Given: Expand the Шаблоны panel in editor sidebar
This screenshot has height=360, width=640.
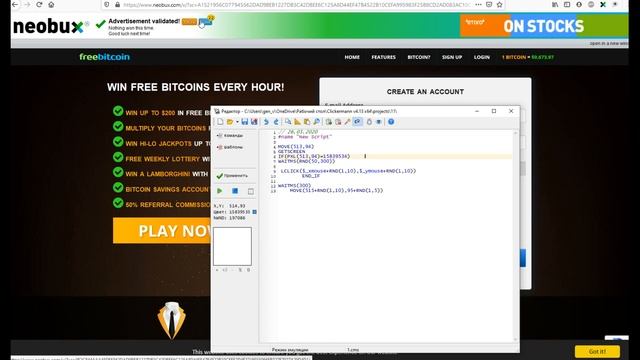Looking at the screenshot, I should pos(231,147).
